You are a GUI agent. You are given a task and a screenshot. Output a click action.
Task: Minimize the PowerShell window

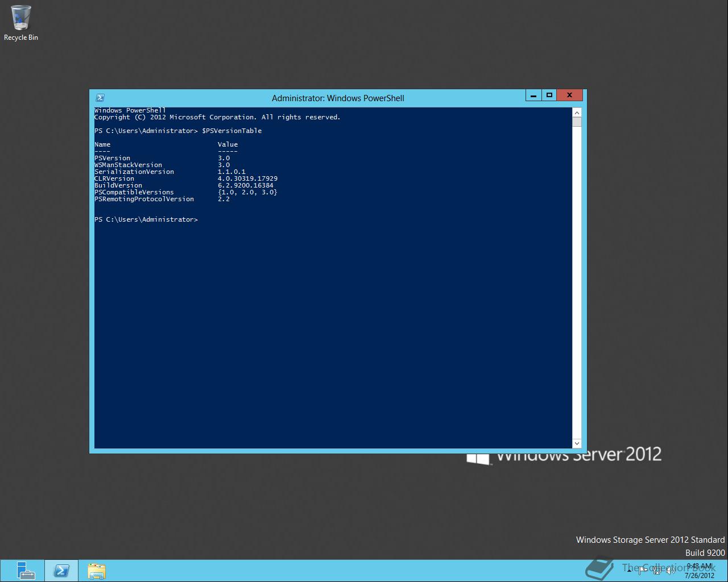(x=533, y=95)
